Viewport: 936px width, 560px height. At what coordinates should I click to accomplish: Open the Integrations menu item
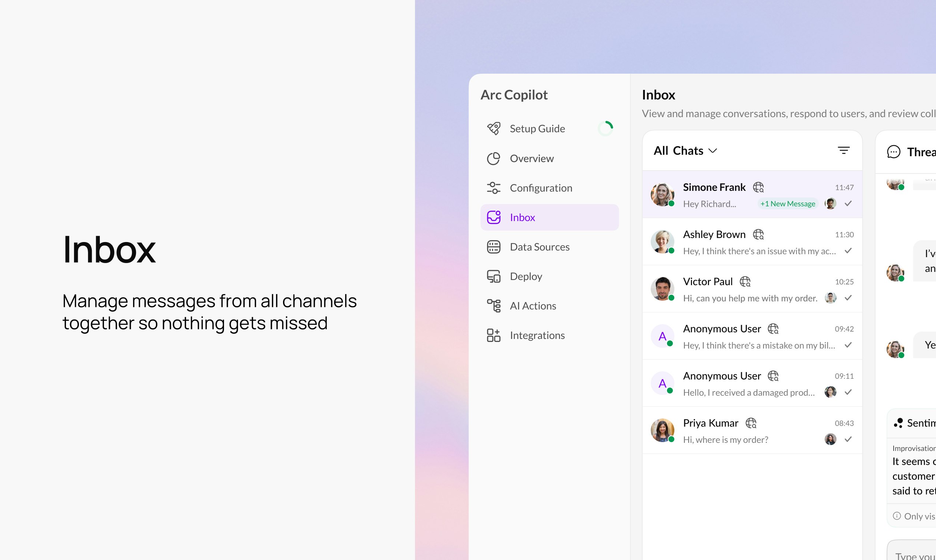pyautogui.click(x=537, y=335)
